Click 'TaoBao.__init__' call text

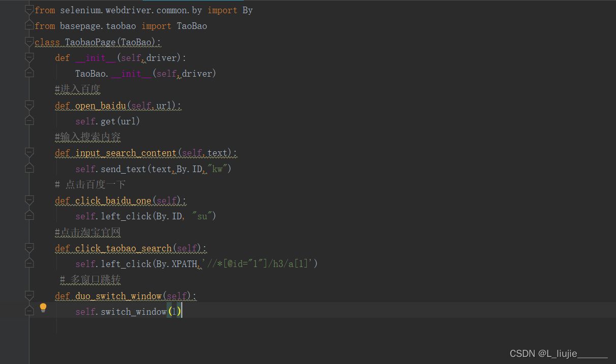click(x=113, y=74)
